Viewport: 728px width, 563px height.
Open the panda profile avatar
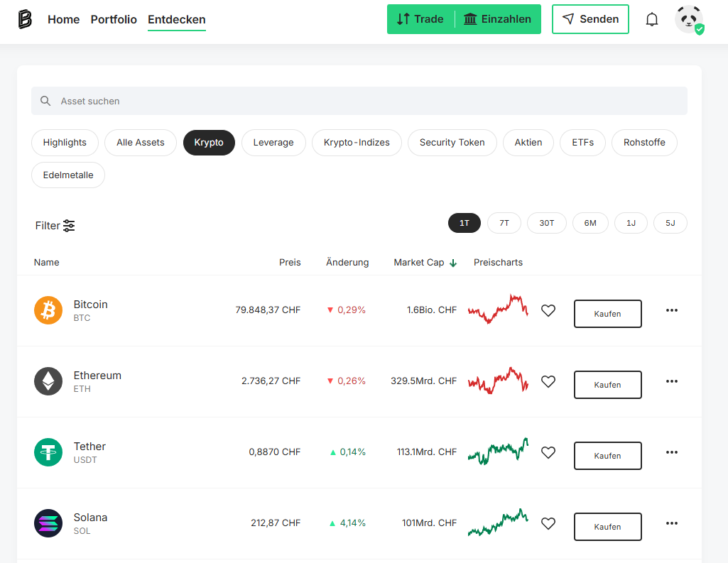(689, 19)
